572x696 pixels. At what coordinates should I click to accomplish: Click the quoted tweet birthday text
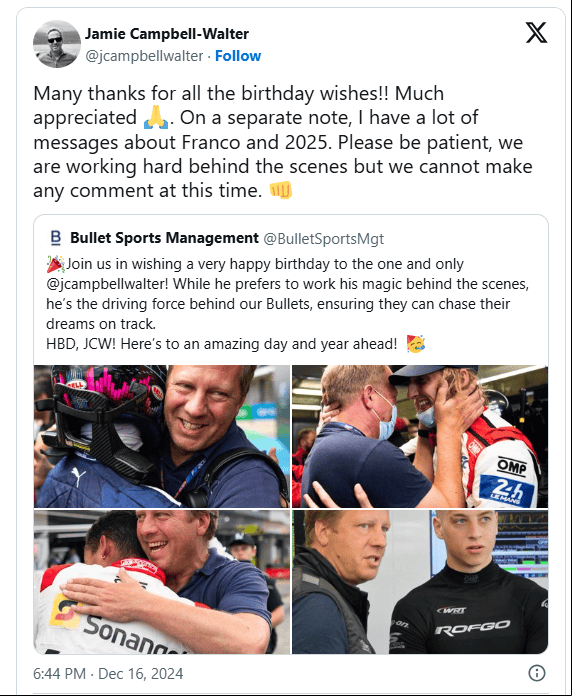click(x=288, y=304)
